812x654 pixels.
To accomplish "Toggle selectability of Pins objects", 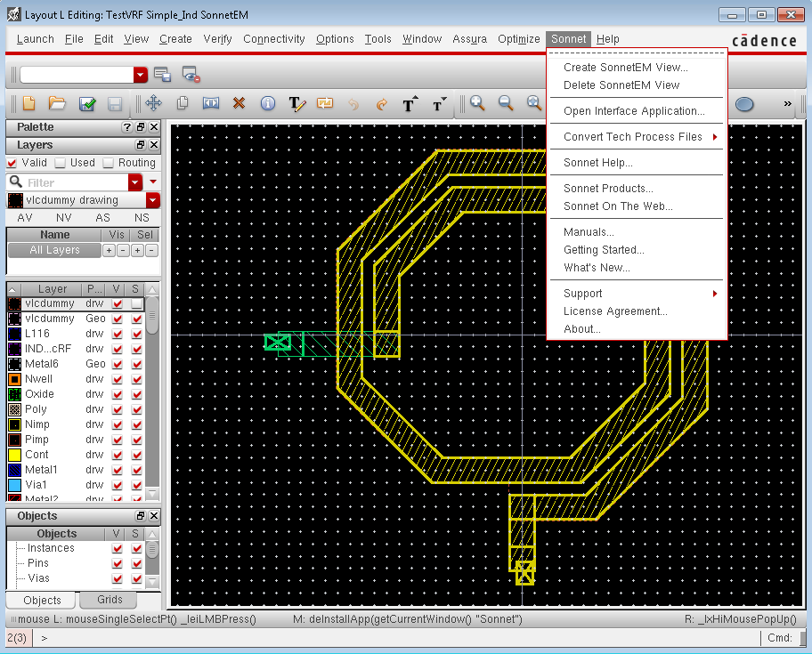I will click(137, 563).
